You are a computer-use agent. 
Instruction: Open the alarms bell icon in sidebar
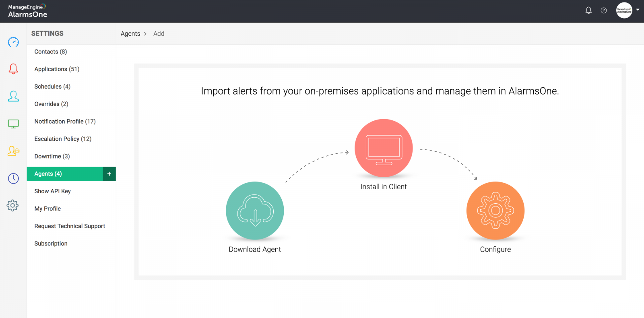click(x=13, y=69)
